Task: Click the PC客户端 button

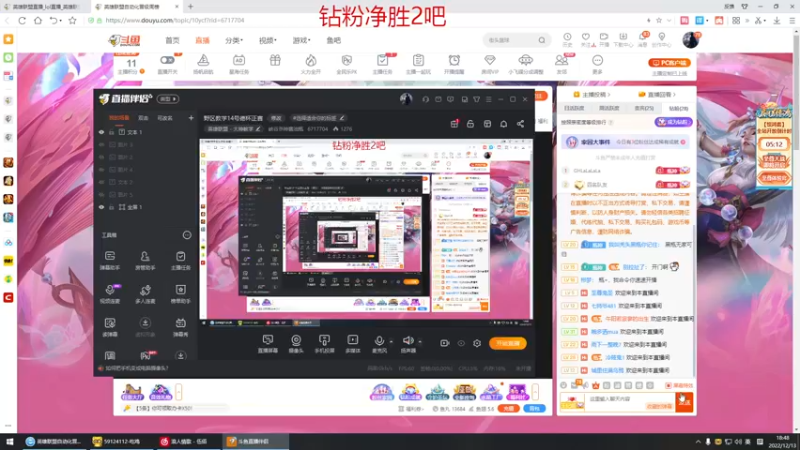Action: click(x=669, y=63)
